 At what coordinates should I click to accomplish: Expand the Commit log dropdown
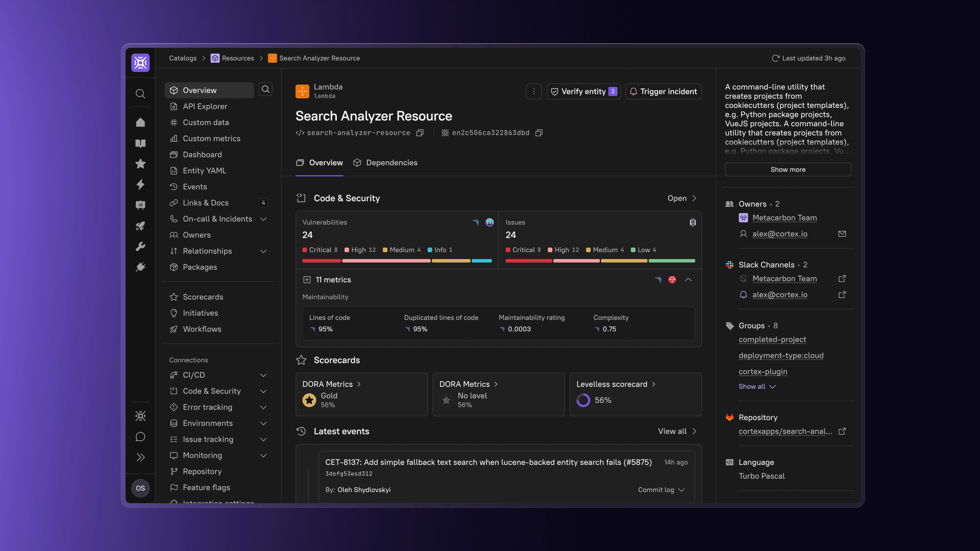pyautogui.click(x=661, y=490)
